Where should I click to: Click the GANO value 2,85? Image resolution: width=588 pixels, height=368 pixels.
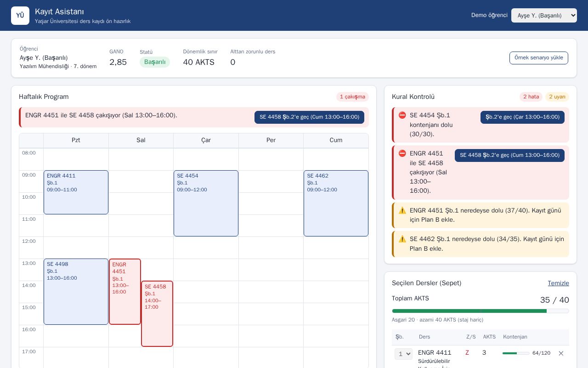coord(118,62)
